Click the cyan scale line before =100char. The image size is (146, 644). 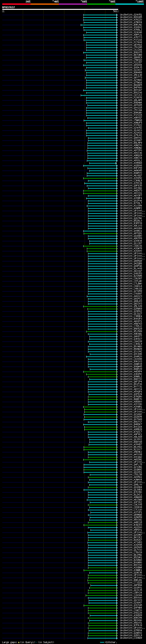click(x=102, y=642)
